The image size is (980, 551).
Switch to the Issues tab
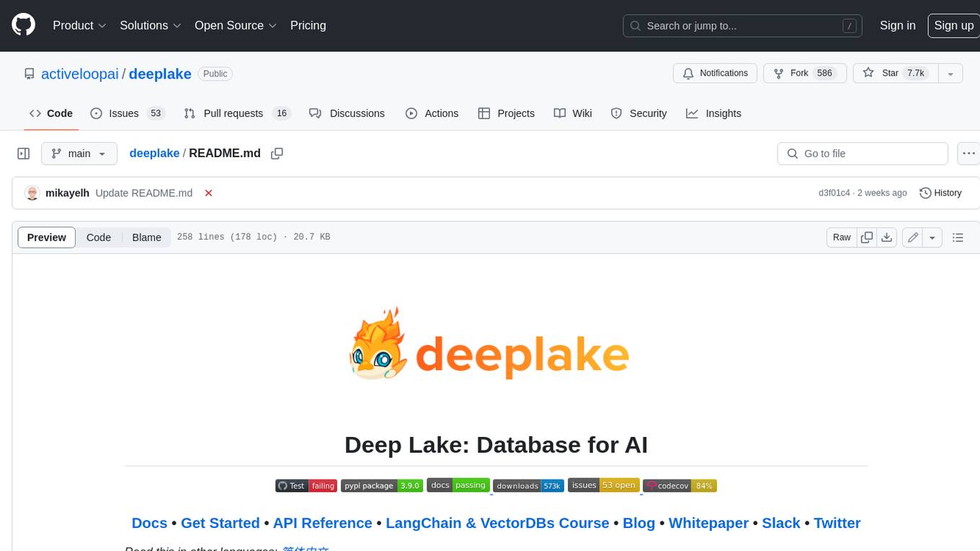tap(128, 113)
